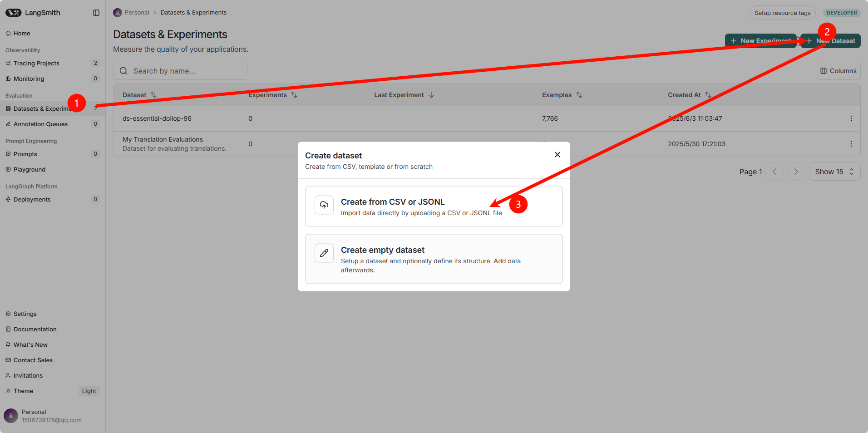This screenshot has width=868, height=433.
Task: Click the Tracing Projects count badge 2
Action: (x=95, y=63)
